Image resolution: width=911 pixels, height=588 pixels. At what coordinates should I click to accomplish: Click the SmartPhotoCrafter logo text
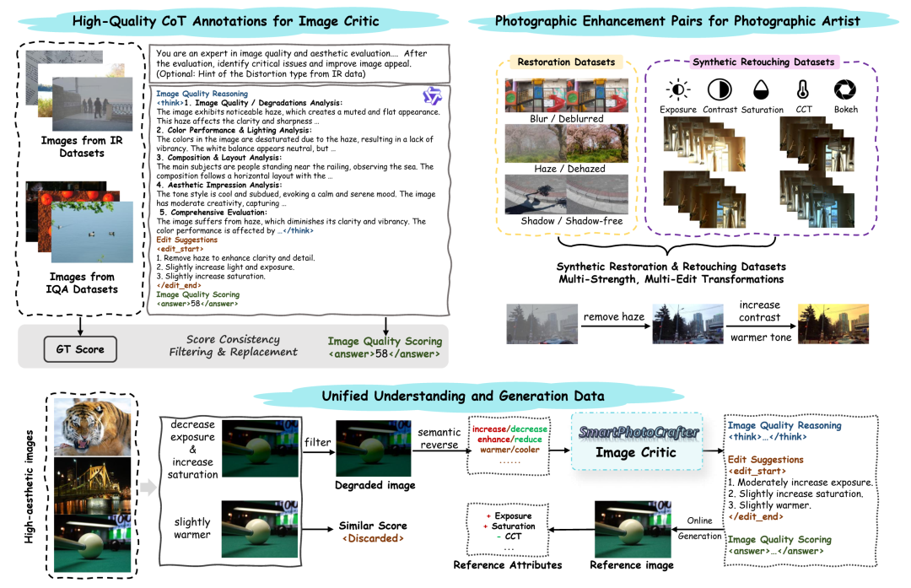pyautogui.click(x=638, y=432)
